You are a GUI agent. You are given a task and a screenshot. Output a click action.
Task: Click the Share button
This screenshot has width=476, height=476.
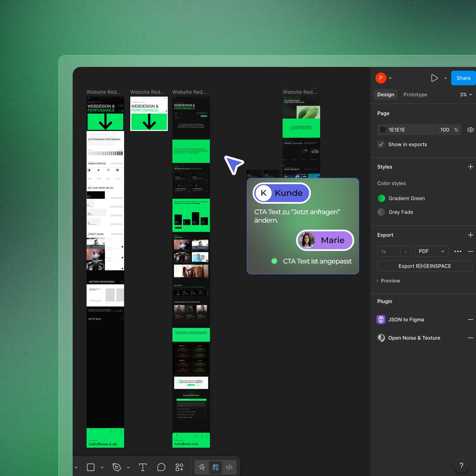(x=463, y=78)
